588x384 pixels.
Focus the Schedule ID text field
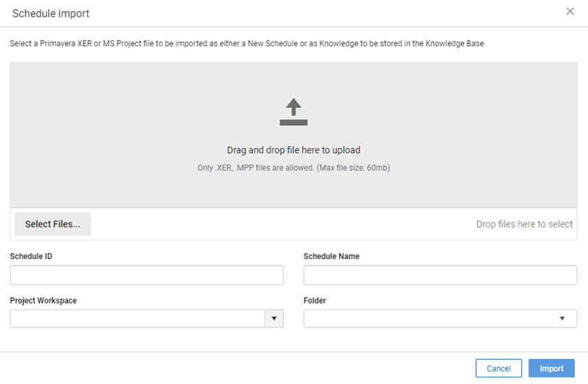(146, 275)
